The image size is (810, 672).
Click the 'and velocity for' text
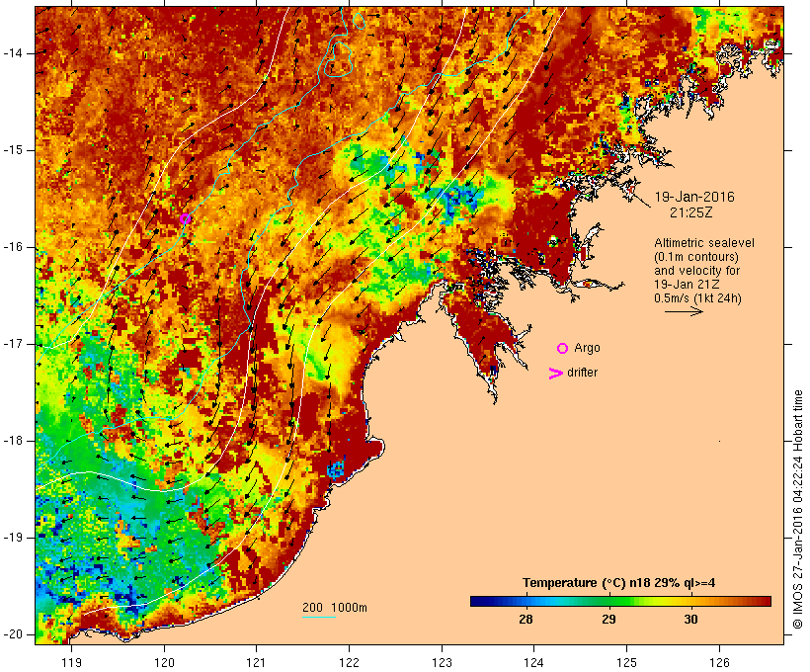coord(696,271)
